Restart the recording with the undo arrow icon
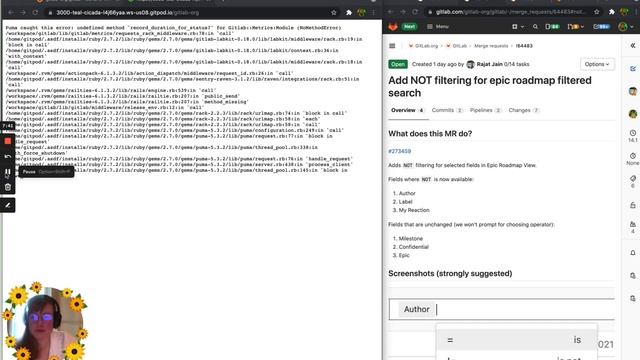This screenshot has height=360, width=640. tap(7, 156)
